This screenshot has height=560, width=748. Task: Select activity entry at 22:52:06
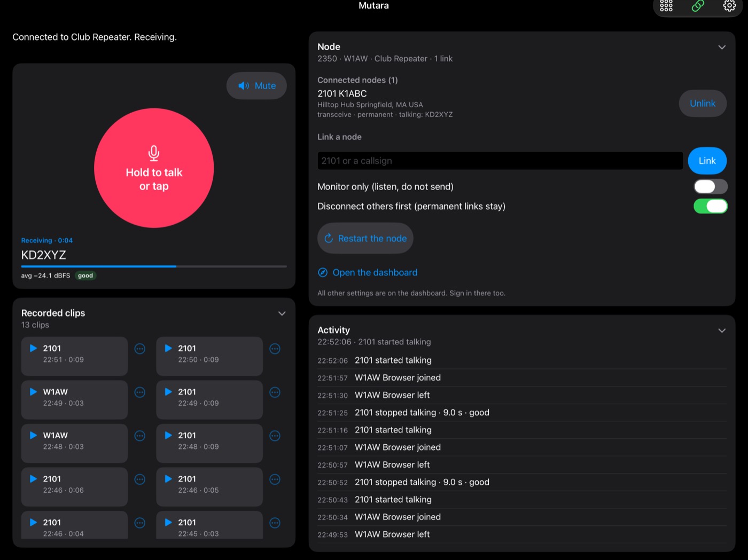pyautogui.click(x=522, y=360)
